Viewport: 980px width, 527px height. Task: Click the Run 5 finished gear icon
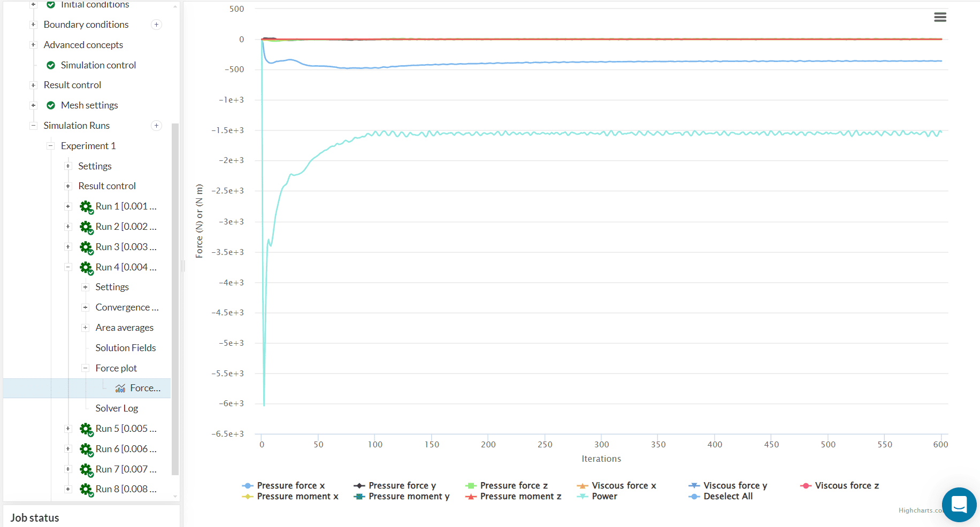(86, 429)
